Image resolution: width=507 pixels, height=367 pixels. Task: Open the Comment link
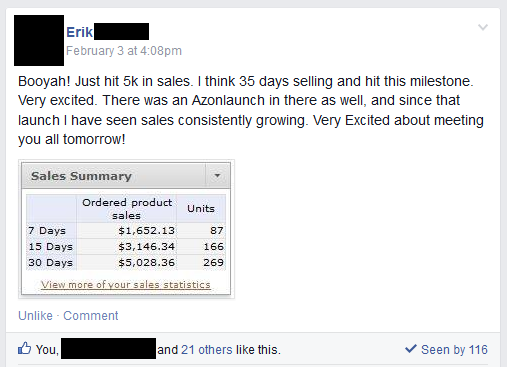click(91, 315)
